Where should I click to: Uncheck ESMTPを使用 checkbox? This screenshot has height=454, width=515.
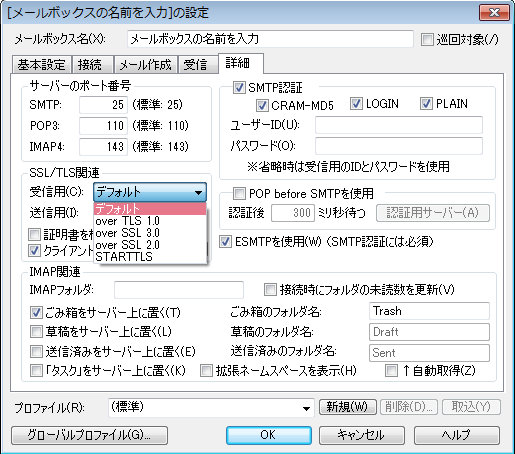tap(225, 242)
